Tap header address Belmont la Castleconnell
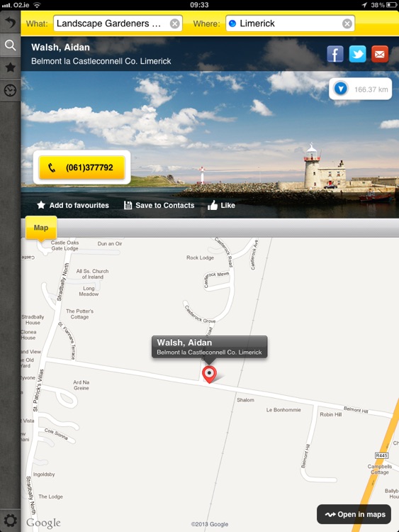 101,61
